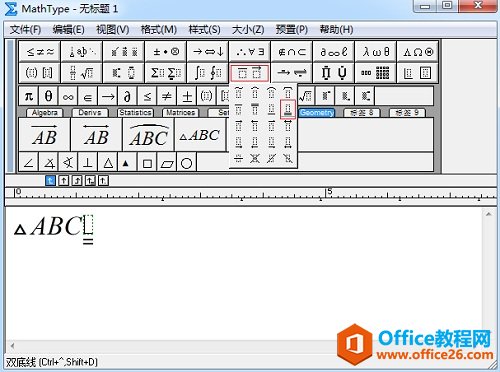
Task: Choose the horizontal strike-through template
Action: pos(239,158)
